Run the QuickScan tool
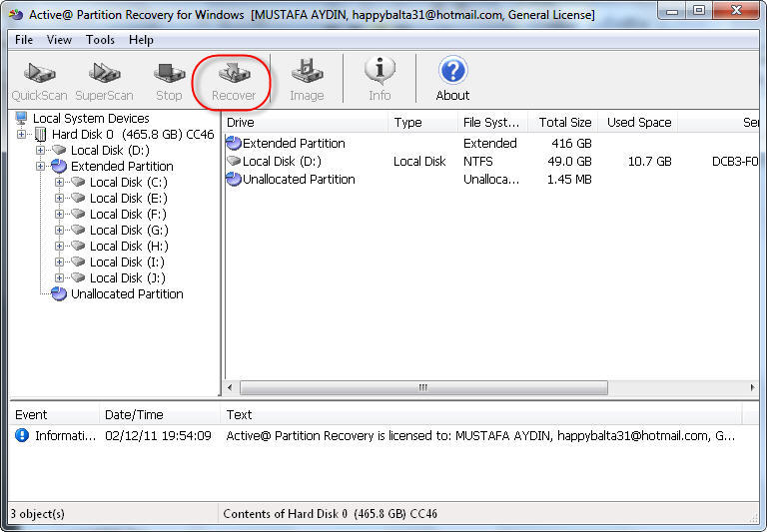Screen dimensions: 767x532 point(39,81)
